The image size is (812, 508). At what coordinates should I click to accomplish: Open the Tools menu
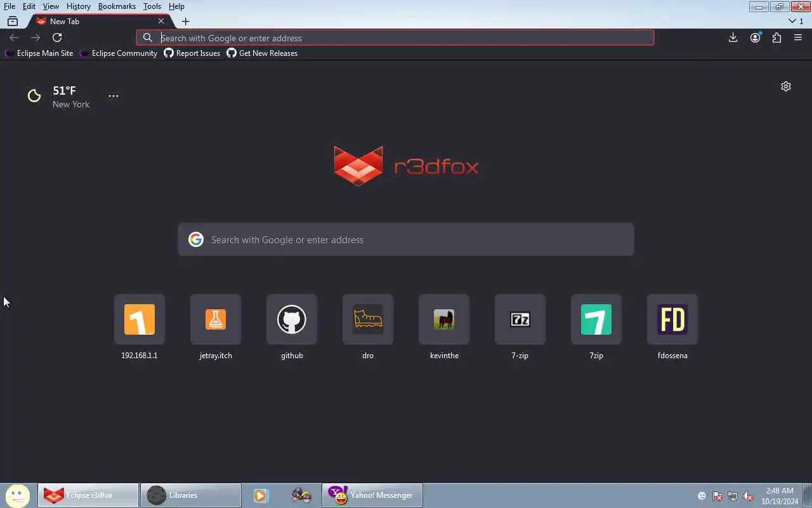pyautogui.click(x=152, y=6)
